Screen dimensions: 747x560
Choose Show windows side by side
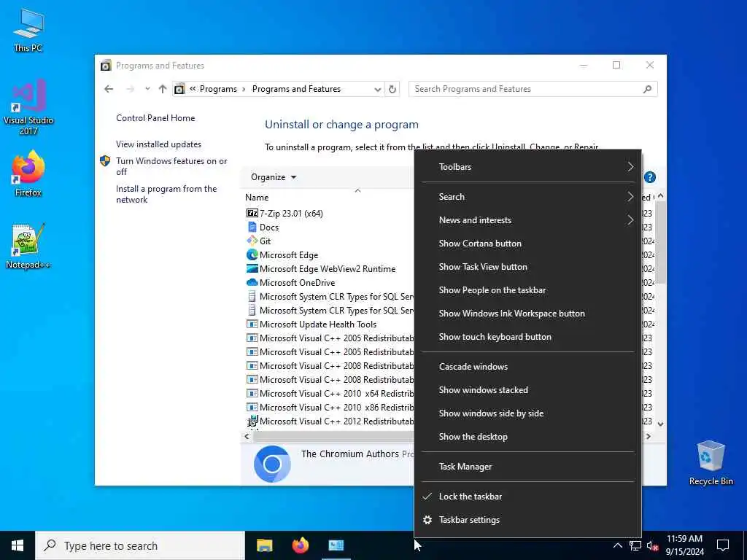[x=528, y=413]
